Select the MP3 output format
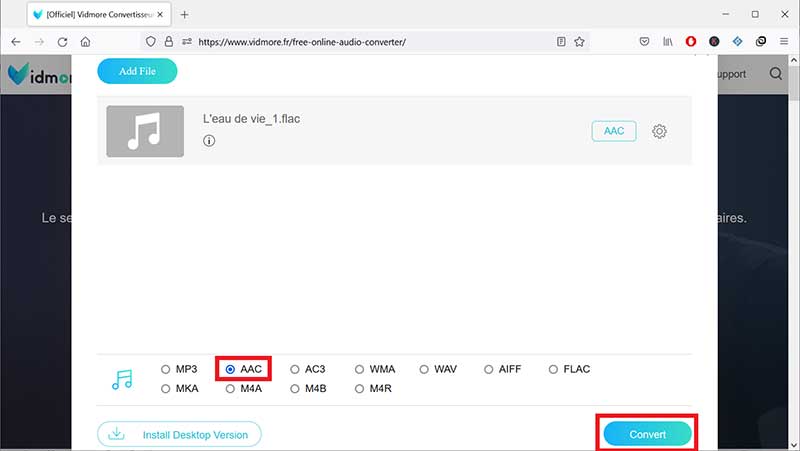 point(166,369)
